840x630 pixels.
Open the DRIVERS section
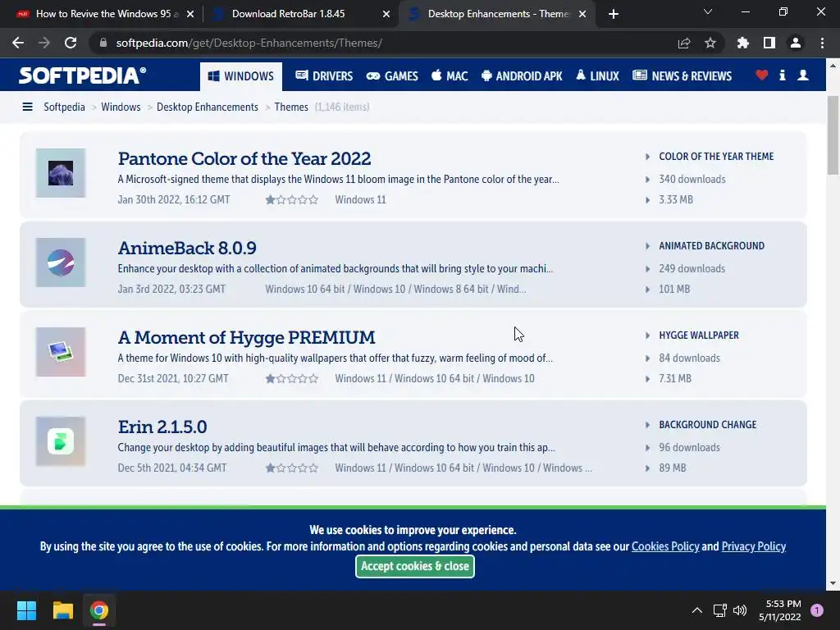(x=324, y=76)
